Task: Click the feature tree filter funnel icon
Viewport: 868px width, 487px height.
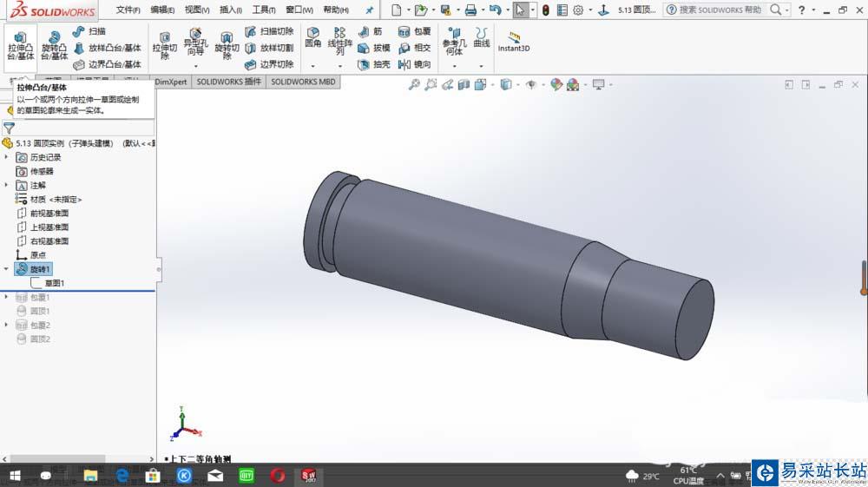Action: 9,128
